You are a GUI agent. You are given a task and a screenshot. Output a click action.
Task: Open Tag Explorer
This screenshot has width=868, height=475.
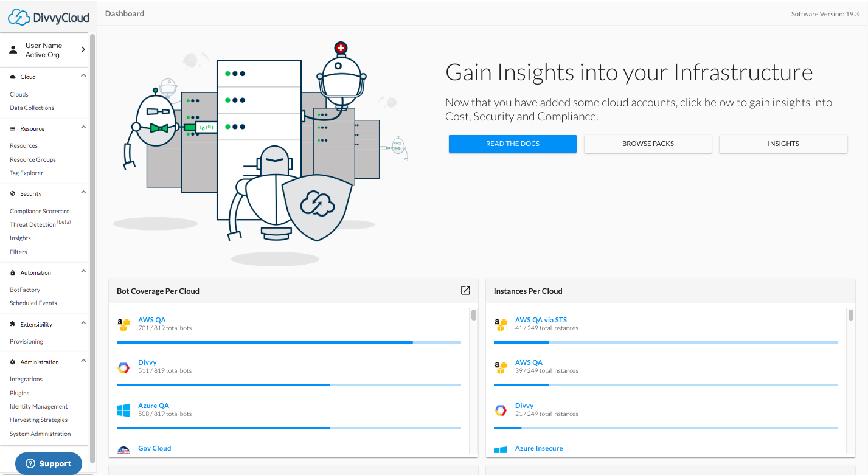coord(26,173)
